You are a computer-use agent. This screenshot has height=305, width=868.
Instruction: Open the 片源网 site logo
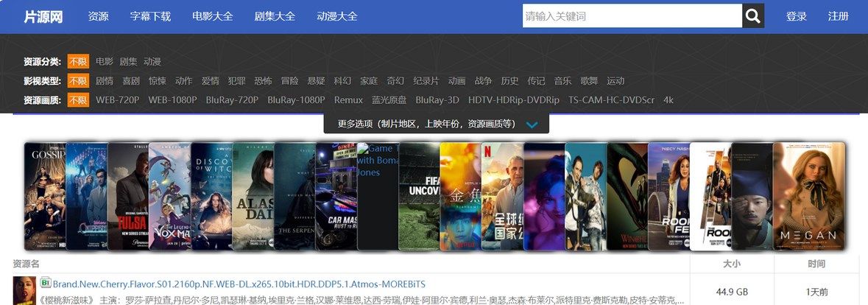(43, 17)
